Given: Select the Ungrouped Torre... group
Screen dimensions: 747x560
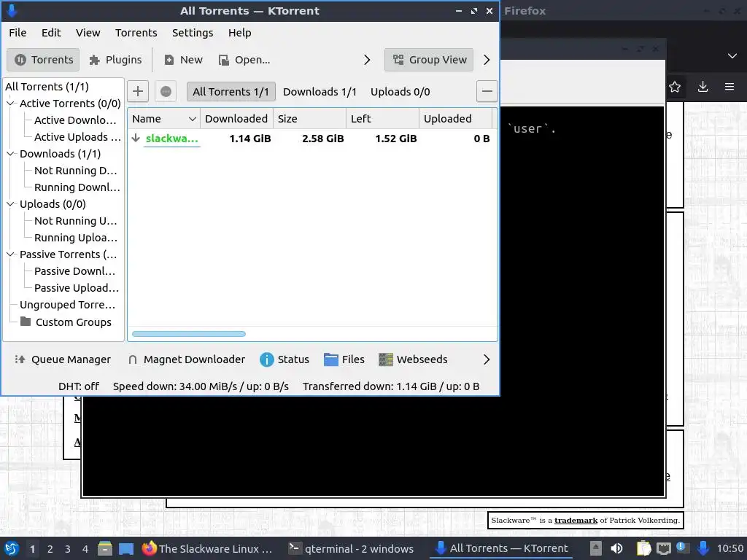Looking at the screenshot, I should pos(67,305).
